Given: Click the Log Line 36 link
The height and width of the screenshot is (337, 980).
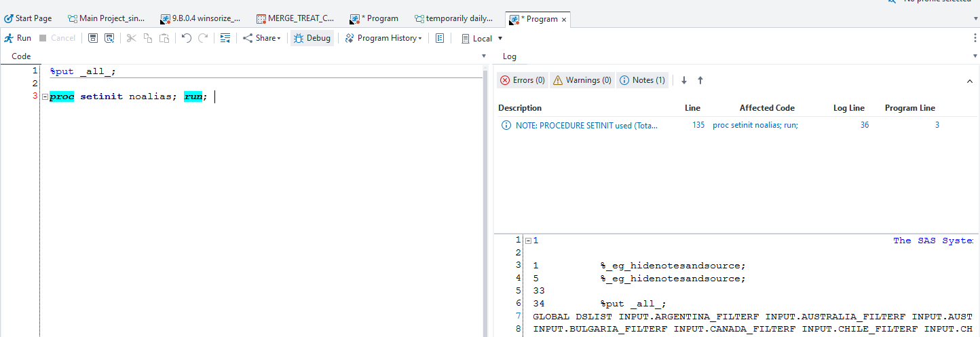Looking at the screenshot, I should (864, 126).
